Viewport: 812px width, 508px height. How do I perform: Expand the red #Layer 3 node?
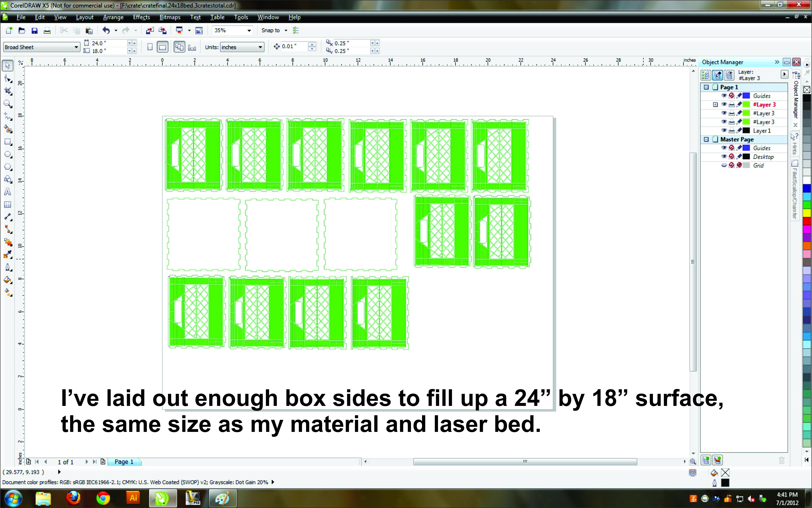click(715, 104)
